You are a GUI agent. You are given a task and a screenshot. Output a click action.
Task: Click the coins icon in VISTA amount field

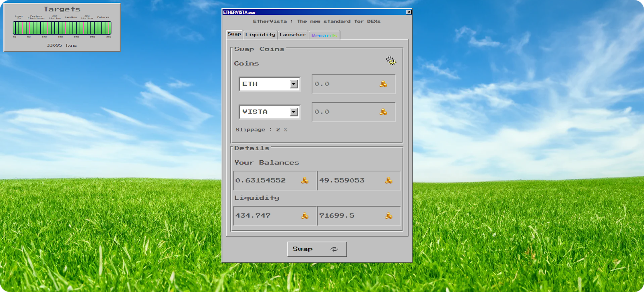(383, 112)
